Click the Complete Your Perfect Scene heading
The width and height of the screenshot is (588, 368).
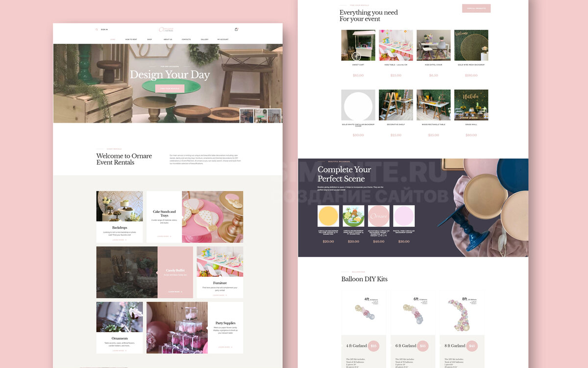click(344, 174)
